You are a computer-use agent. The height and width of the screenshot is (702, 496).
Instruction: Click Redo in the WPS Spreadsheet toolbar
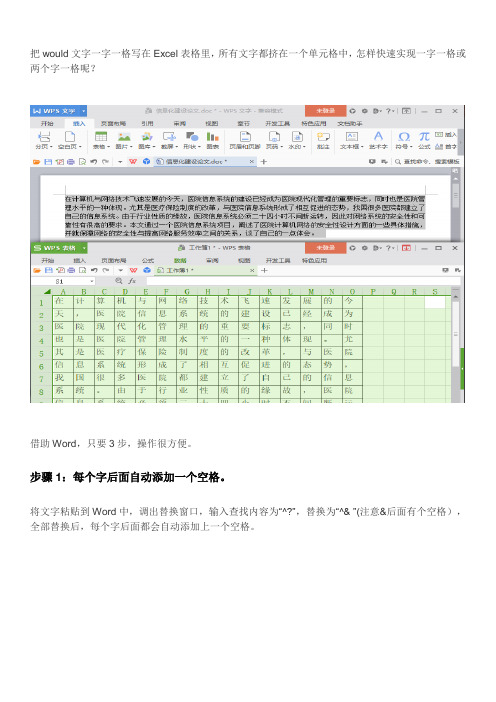(106, 270)
